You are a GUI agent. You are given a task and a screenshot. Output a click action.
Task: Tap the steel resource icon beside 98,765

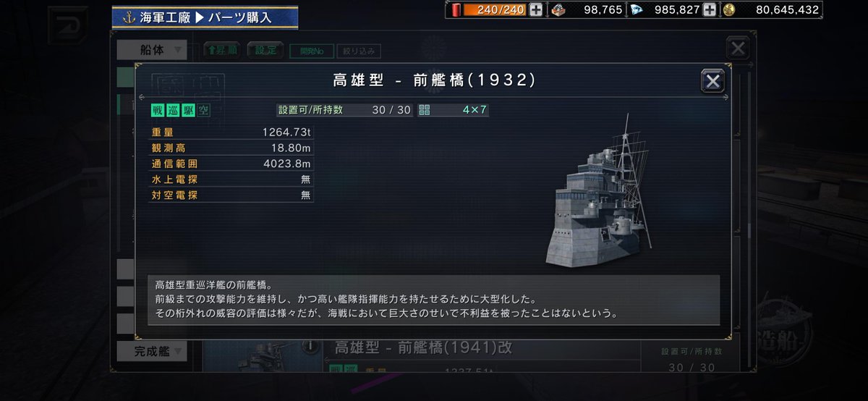tap(558, 9)
